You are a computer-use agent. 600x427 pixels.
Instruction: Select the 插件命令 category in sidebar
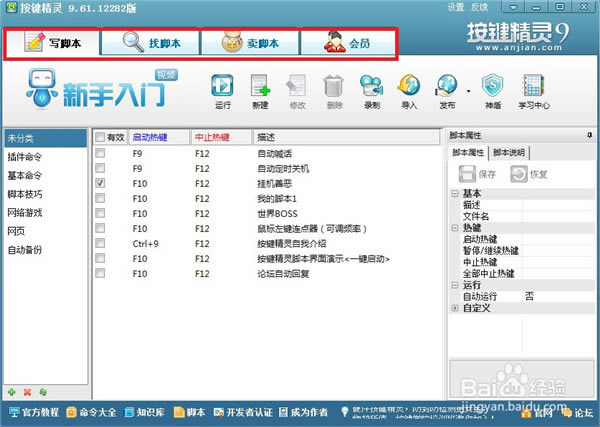pos(26,157)
